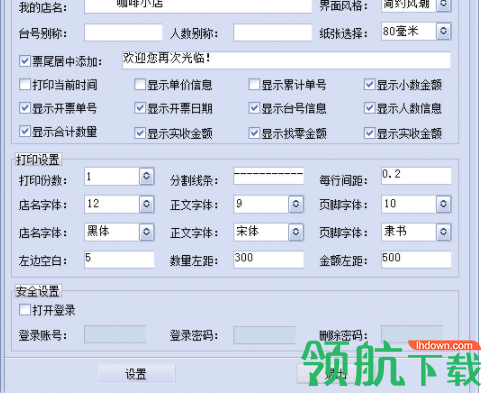The height and width of the screenshot is (393, 481).
Task: Click the 分割线条 label
Action: click(x=194, y=180)
